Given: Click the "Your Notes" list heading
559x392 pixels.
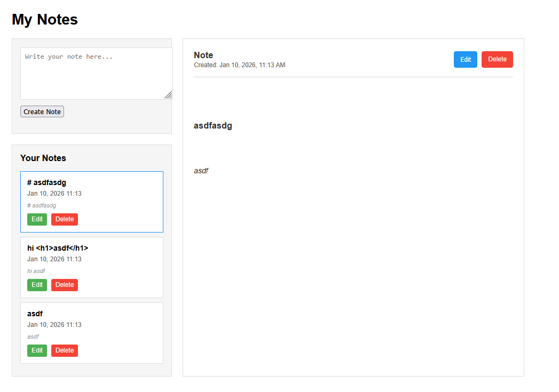Looking at the screenshot, I should (43, 158).
